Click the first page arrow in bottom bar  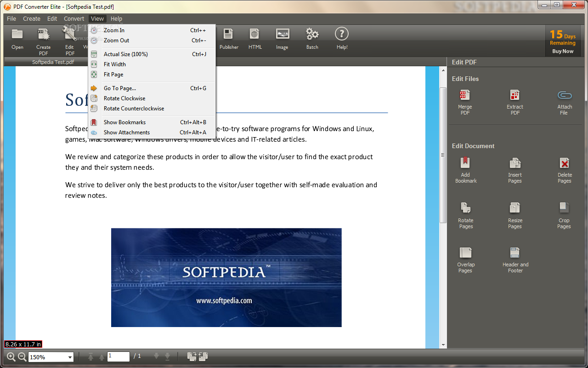(x=90, y=356)
